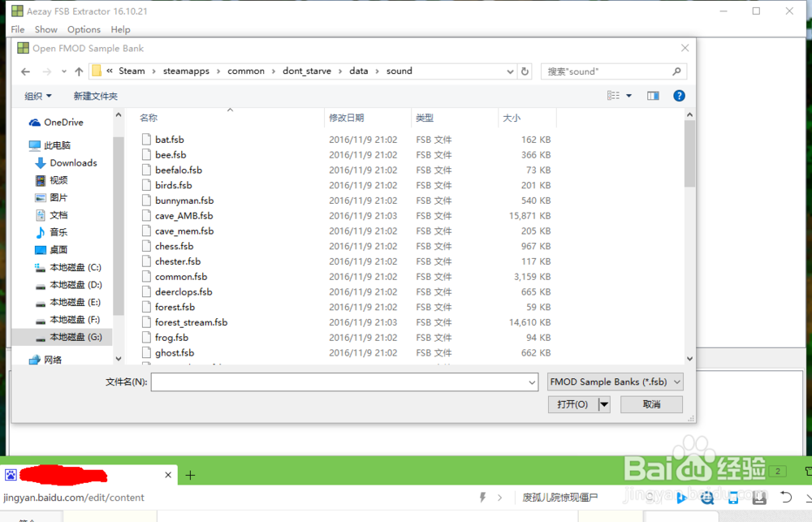Viewport: 812px width, 522px height.
Task: Open the 组织 dropdown menu
Action: [x=38, y=96]
